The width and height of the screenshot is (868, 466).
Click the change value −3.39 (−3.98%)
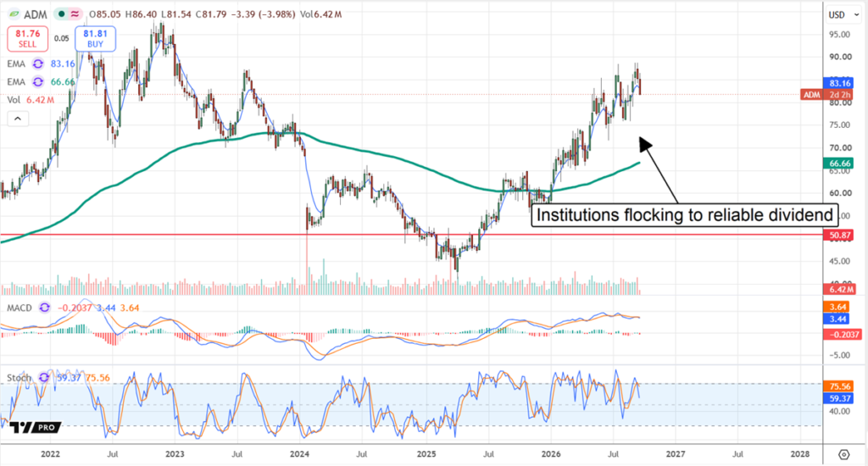(263, 14)
